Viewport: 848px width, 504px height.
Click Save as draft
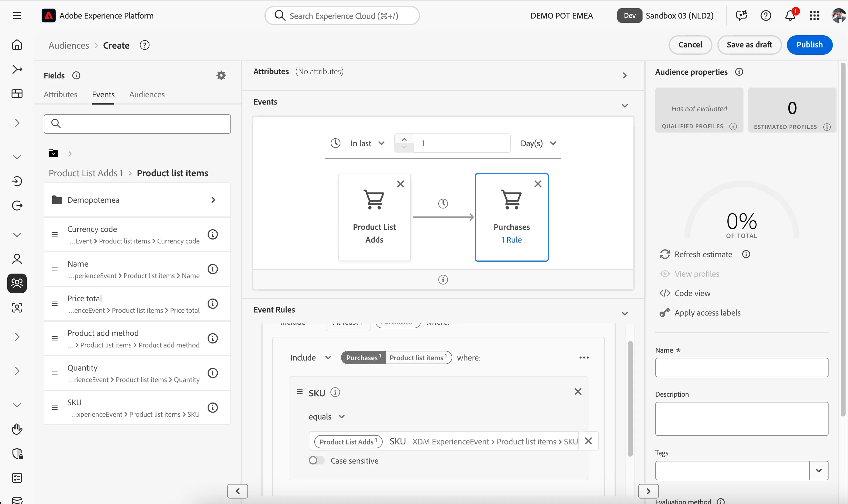coord(749,45)
